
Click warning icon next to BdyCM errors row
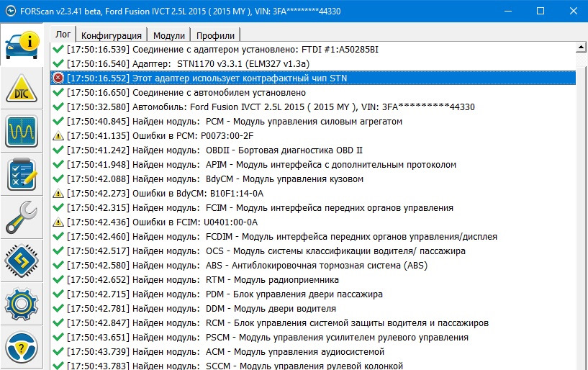[x=58, y=193]
